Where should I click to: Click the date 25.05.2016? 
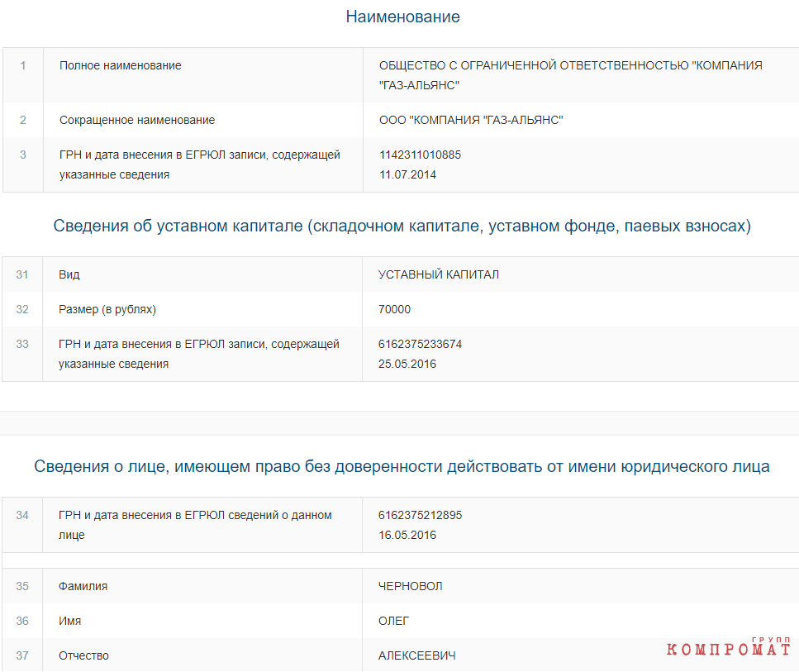point(407,364)
